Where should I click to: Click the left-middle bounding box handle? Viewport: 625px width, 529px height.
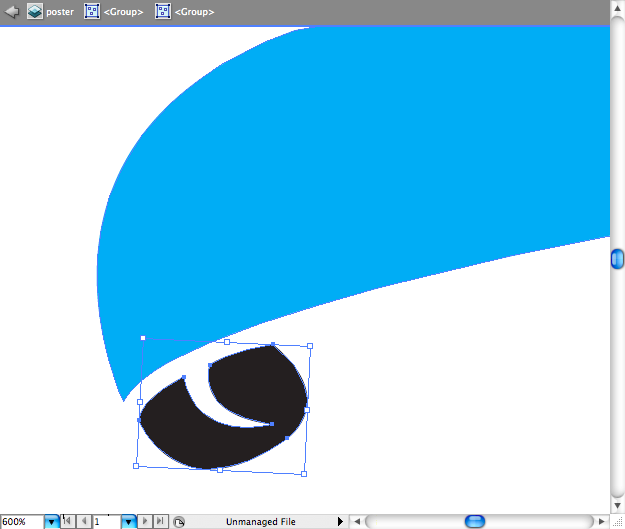pos(140,402)
